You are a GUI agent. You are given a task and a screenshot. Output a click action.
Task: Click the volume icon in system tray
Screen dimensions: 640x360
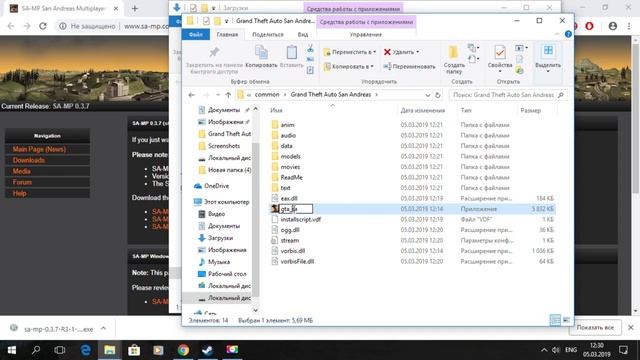(556, 350)
